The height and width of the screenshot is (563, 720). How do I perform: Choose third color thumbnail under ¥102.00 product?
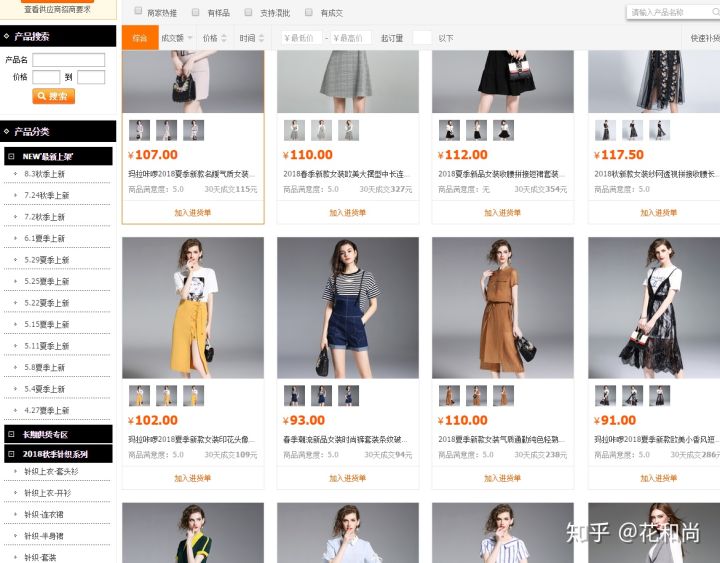193,395
